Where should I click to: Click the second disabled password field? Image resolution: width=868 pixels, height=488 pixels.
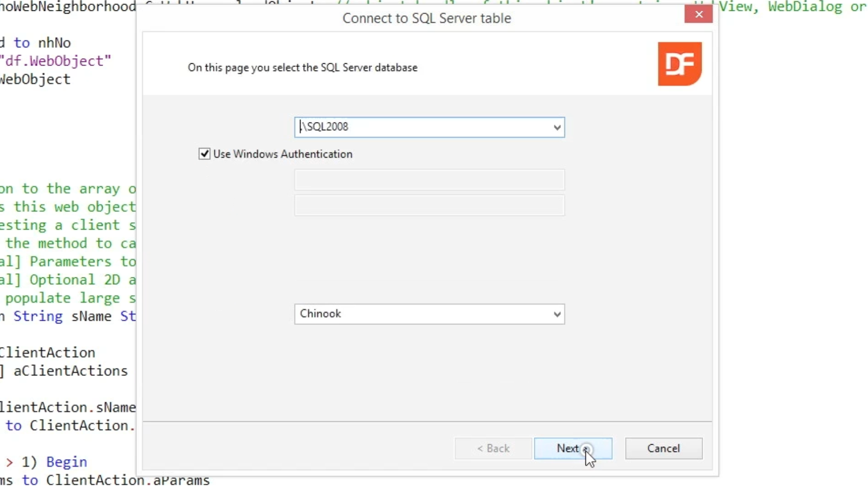point(429,206)
